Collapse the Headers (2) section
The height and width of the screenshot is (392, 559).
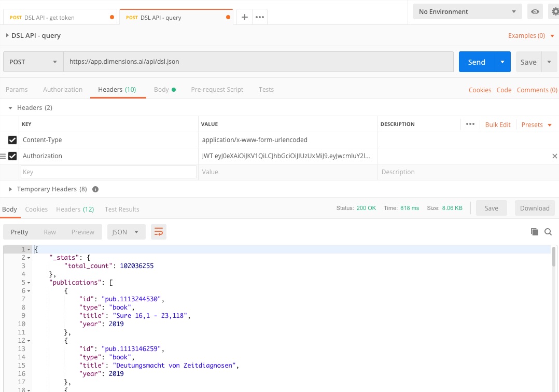click(10, 108)
